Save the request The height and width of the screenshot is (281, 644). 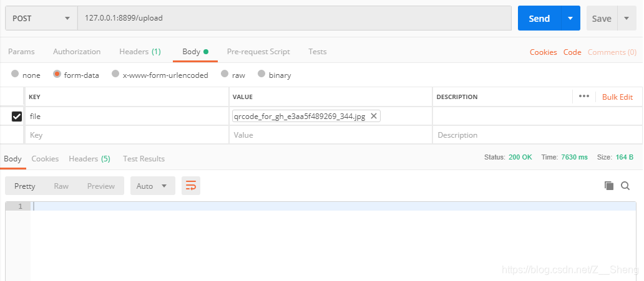pyautogui.click(x=602, y=19)
